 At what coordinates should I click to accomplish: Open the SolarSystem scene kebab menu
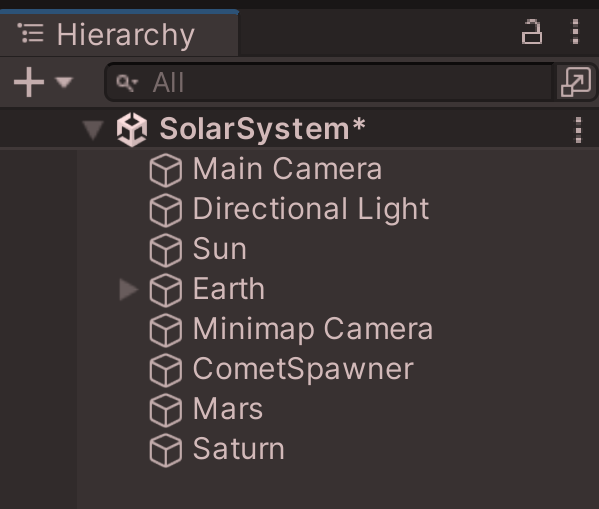(578, 130)
